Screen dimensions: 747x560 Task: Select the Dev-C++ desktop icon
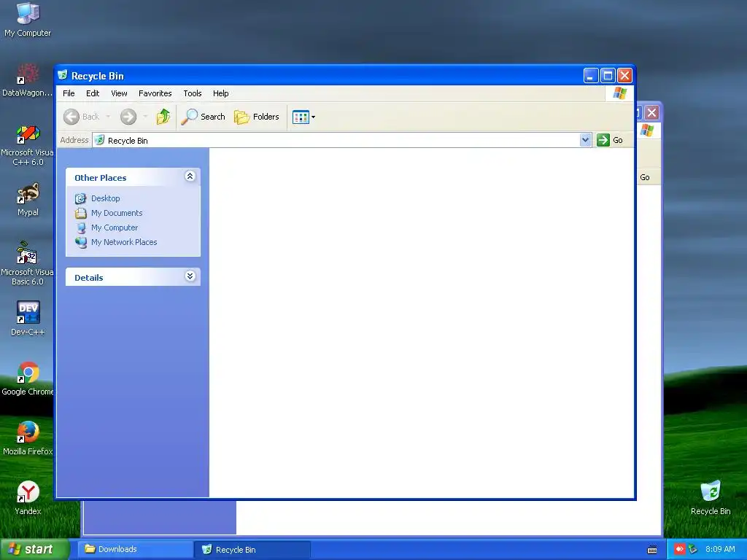click(x=28, y=319)
